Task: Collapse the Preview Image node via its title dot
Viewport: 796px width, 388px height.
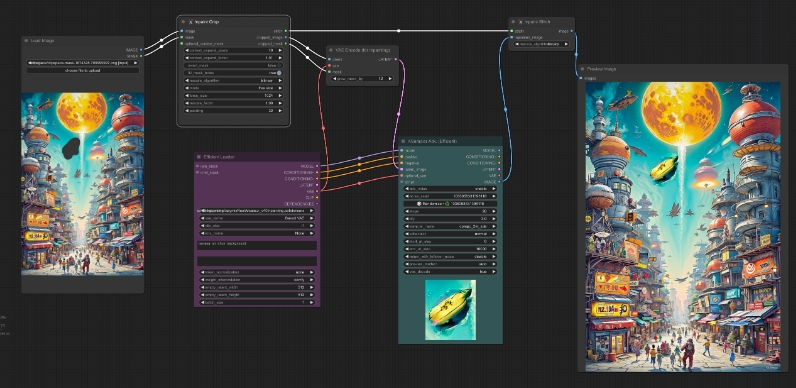Action: 582,69
